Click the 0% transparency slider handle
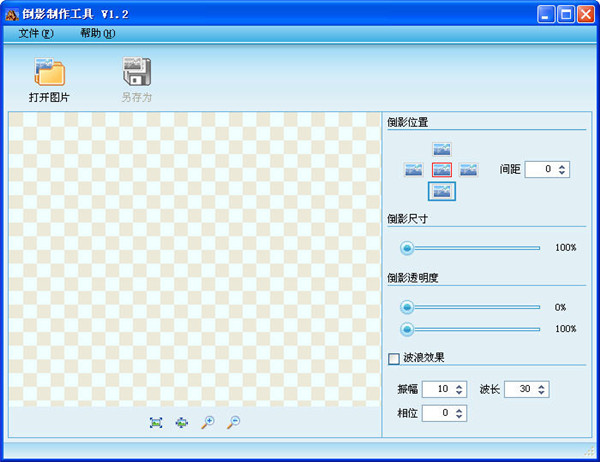This screenshot has width=600, height=462. pos(407,307)
